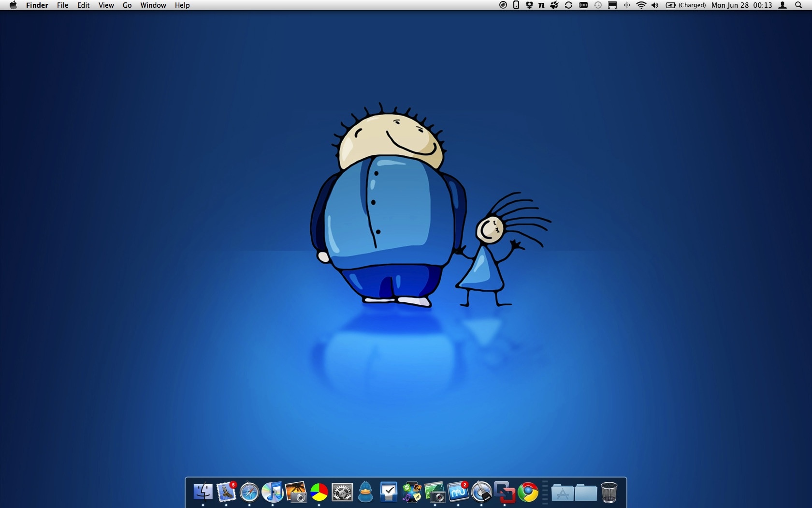
Task: Click the four-arrow status icon beside Wi-Fi
Action: pos(627,5)
